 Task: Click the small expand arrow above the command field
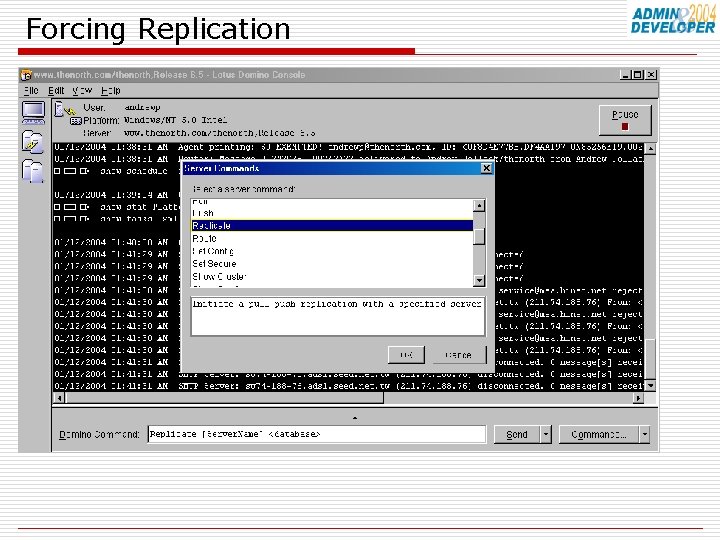[x=354, y=418]
